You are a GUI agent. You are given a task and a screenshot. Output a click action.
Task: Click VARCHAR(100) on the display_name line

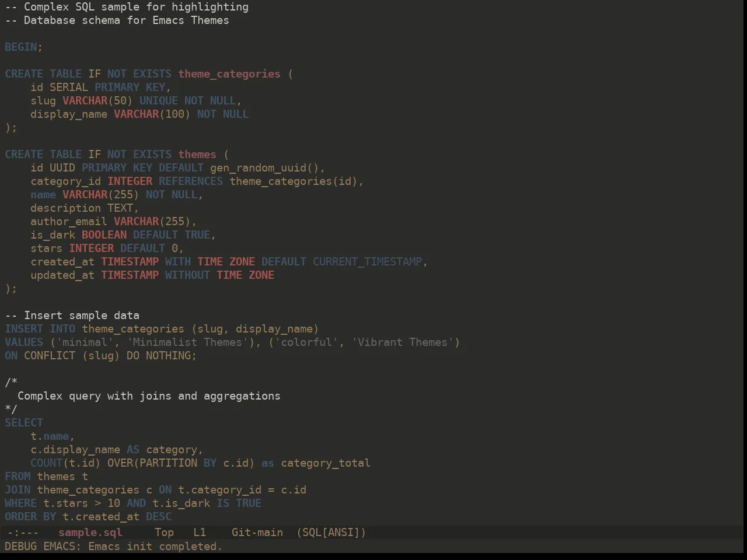coord(152,114)
